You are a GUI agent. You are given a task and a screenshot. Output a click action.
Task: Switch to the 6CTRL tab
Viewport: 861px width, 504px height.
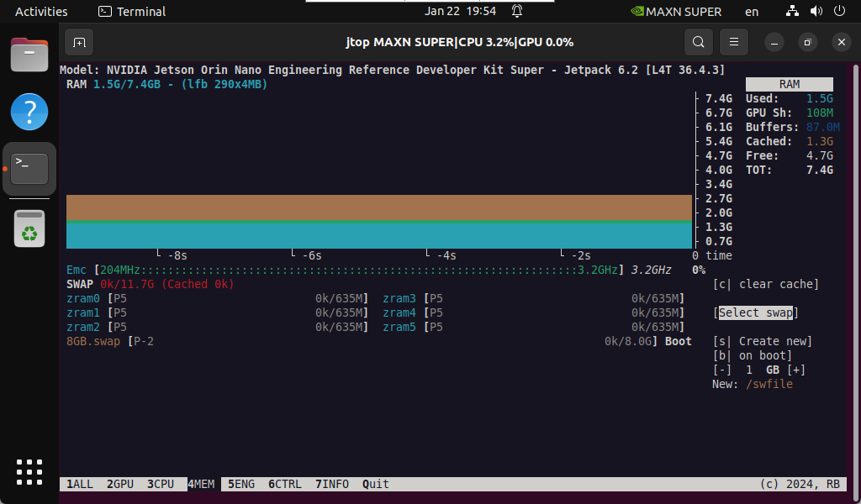(284, 485)
